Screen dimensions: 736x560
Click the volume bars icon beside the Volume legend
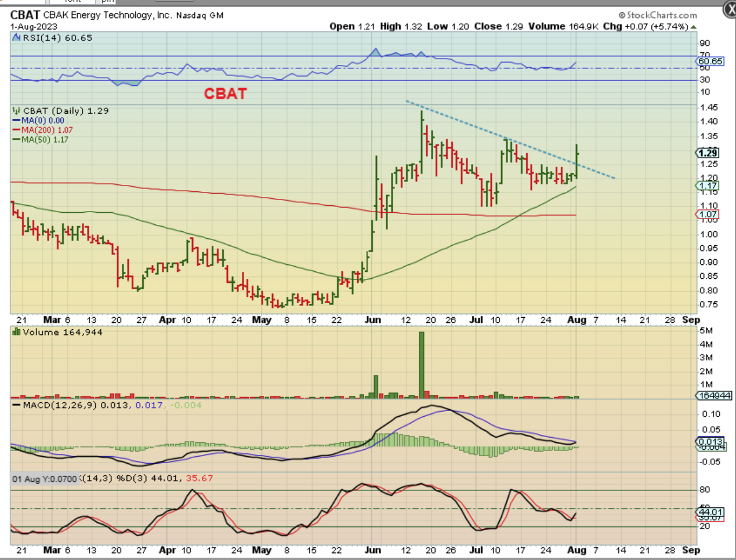(17, 332)
